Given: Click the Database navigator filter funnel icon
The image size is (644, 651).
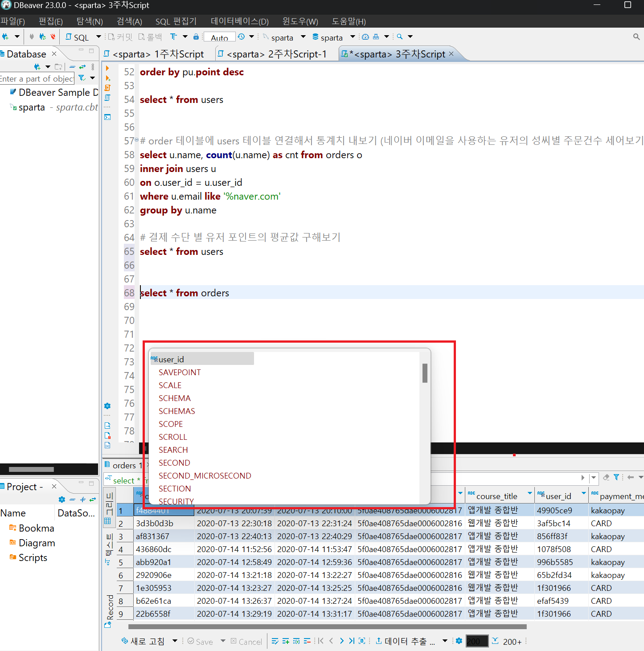Looking at the screenshot, I should pyautogui.click(x=82, y=78).
